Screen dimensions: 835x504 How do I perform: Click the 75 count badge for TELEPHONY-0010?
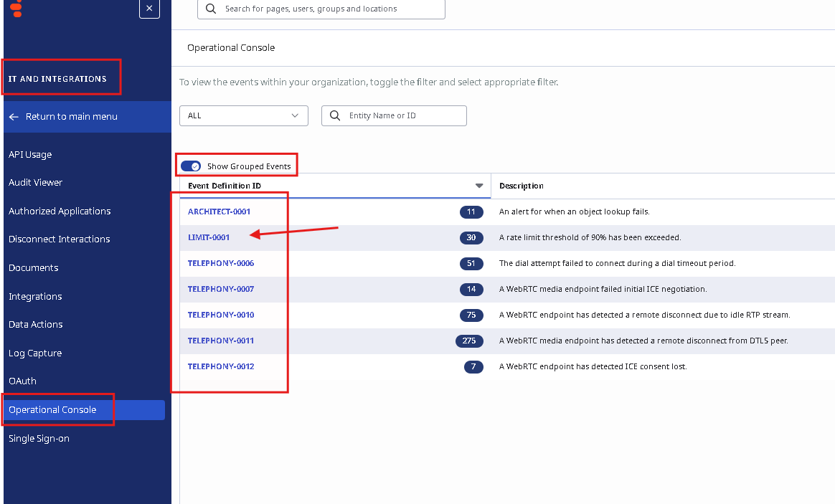471,315
